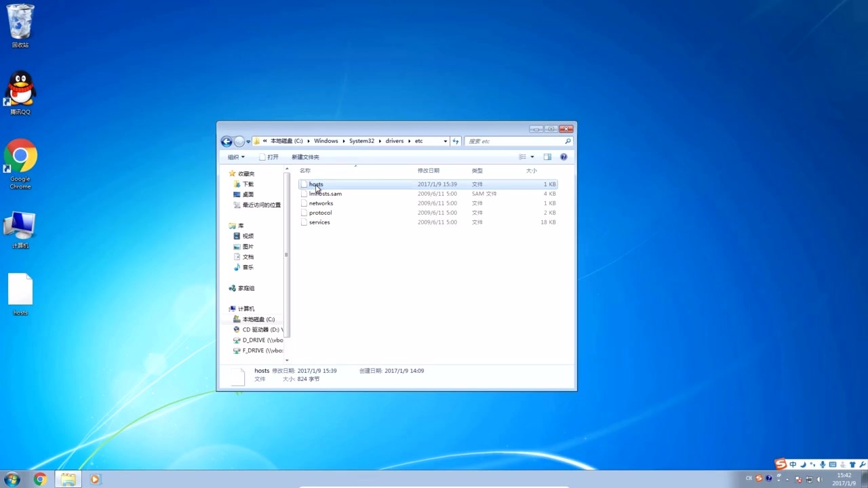868x488 pixels.
Task: Select System32 in address breadcrumb
Action: click(x=361, y=141)
